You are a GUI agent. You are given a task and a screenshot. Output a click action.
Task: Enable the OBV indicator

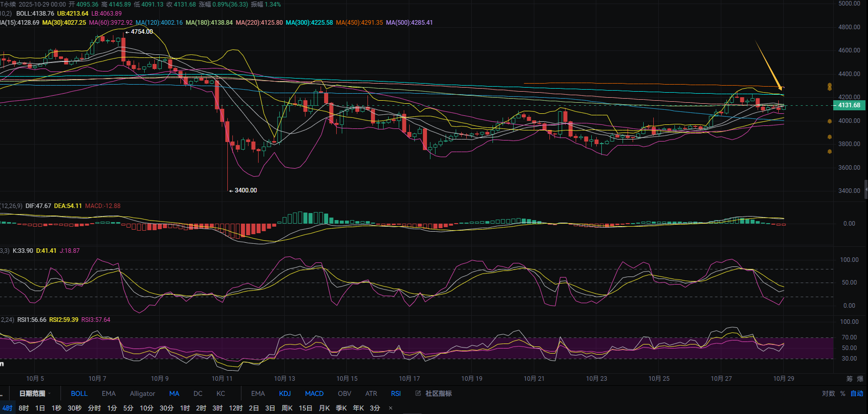tap(344, 393)
